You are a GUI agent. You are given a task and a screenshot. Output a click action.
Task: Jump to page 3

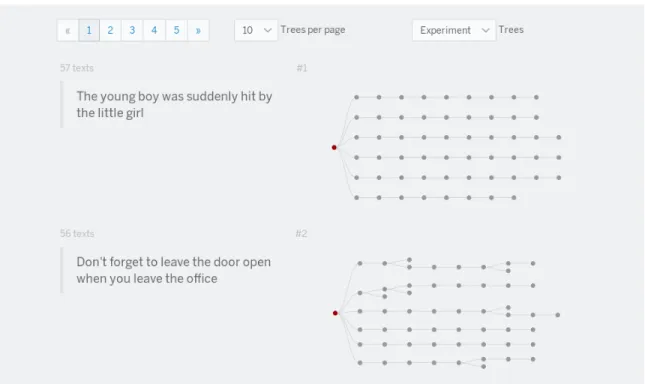click(x=132, y=30)
